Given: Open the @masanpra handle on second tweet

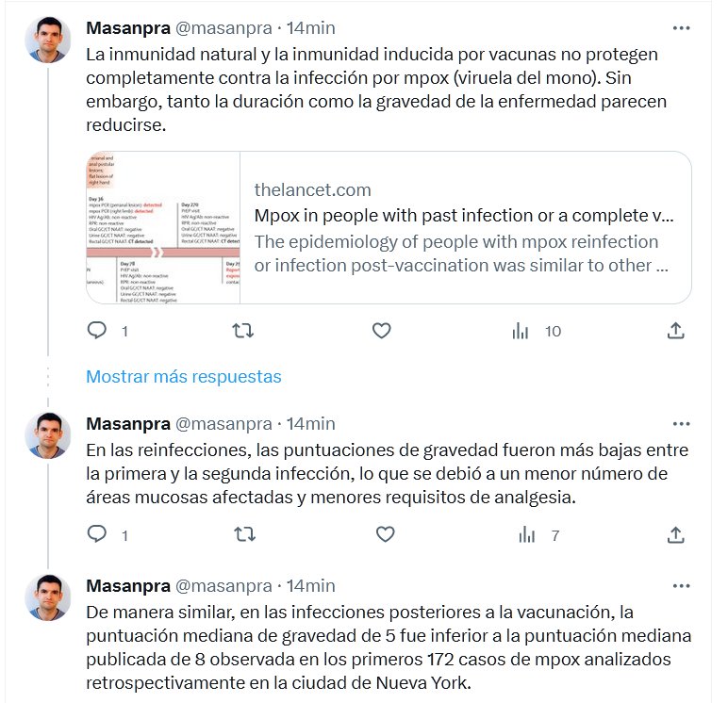Looking at the screenshot, I should pyautogui.click(x=223, y=424).
